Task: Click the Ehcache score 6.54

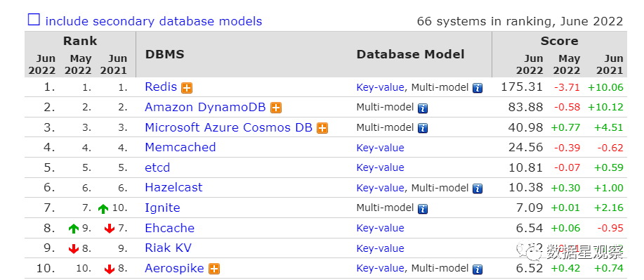Action: coord(530,228)
